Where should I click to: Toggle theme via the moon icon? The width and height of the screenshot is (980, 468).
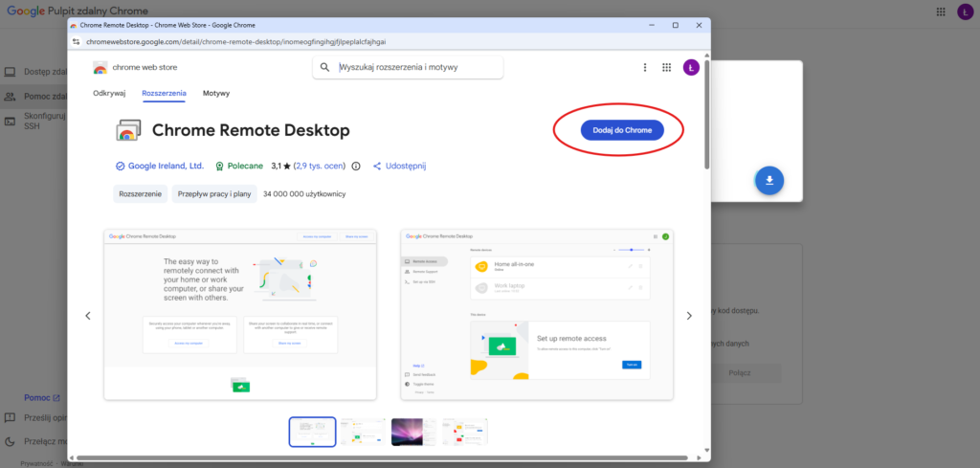[x=10, y=441]
